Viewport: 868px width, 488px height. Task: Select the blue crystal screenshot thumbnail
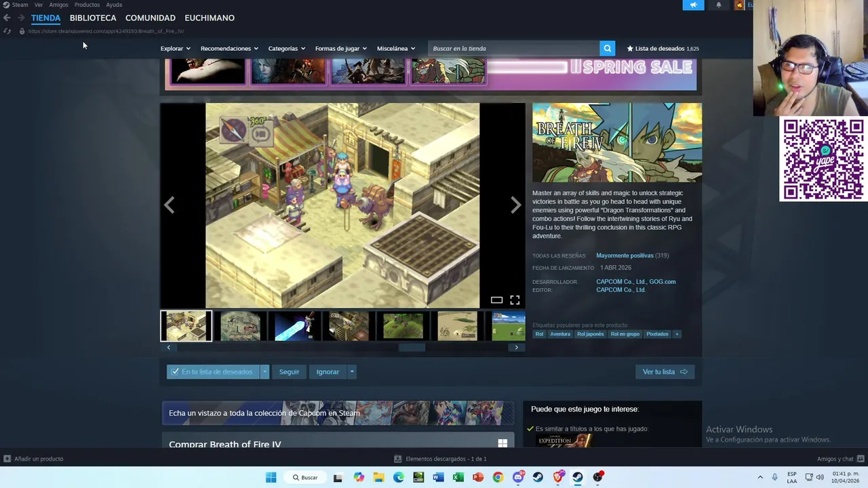(x=294, y=326)
